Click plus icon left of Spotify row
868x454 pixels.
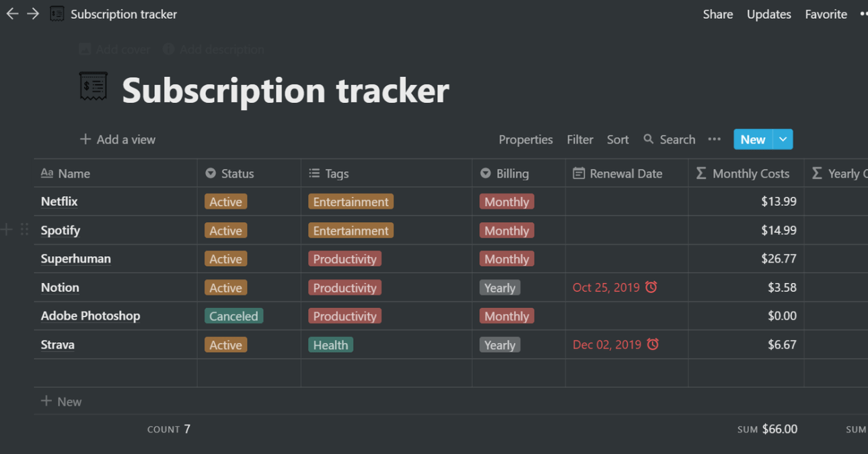(x=7, y=230)
